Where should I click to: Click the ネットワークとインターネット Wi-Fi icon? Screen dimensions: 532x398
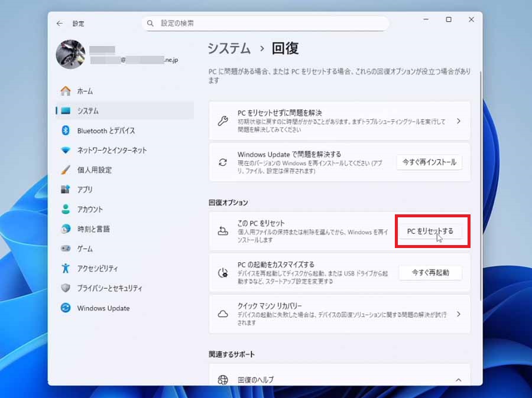point(66,150)
